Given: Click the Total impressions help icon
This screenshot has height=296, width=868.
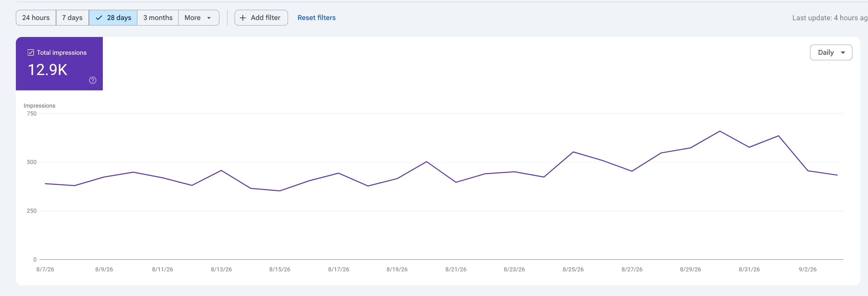Looking at the screenshot, I should tap(93, 80).
